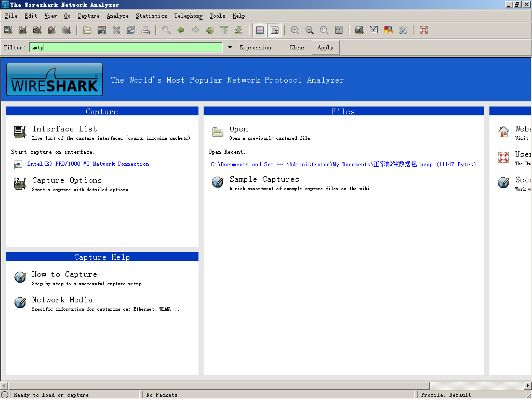
Task: Open the File menu
Action: pyautogui.click(x=11, y=16)
